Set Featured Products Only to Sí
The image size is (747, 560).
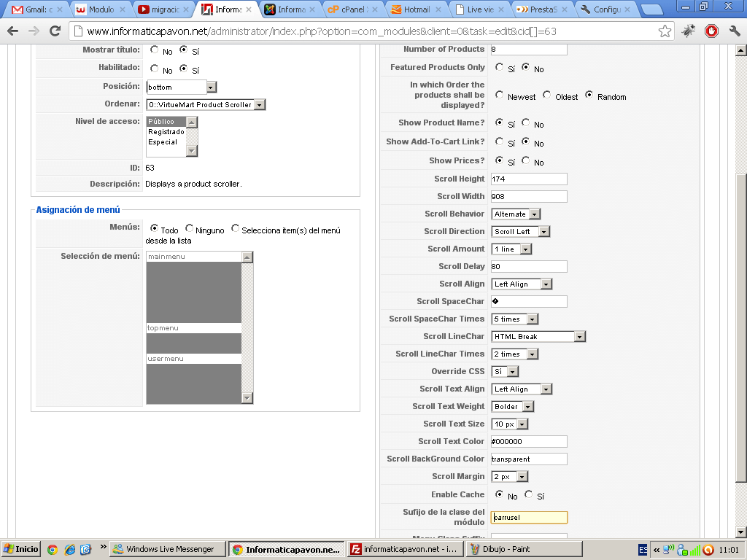pos(499,67)
